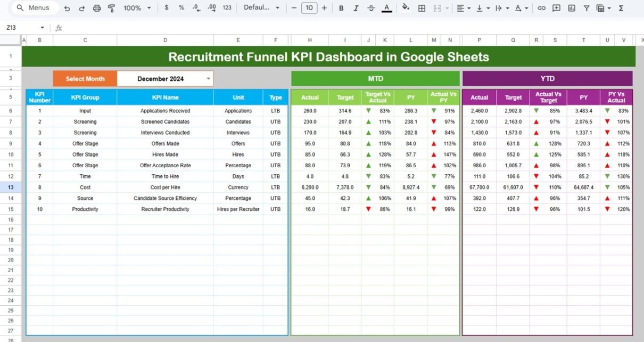Viewport: 644px width, 342px height.
Task: Open the Menus search box
Action: point(33,8)
